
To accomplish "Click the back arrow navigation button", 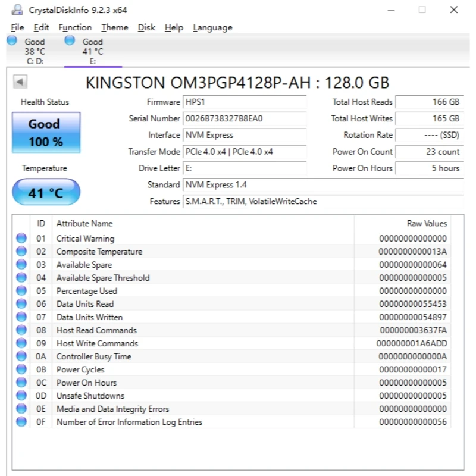I will 20,82.
